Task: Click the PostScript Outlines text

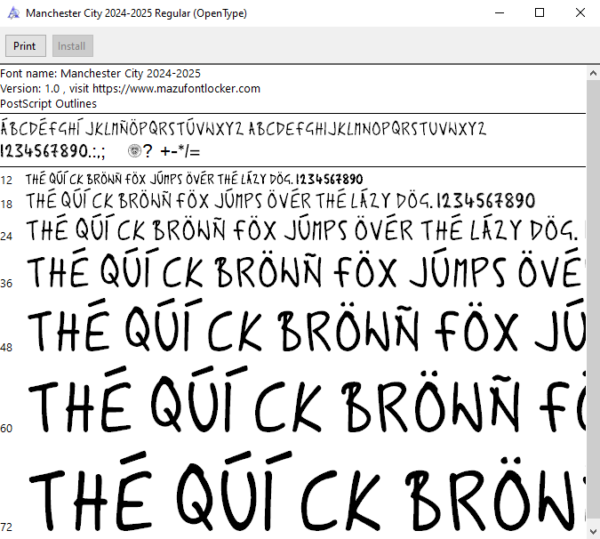Action: click(x=48, y=104)
